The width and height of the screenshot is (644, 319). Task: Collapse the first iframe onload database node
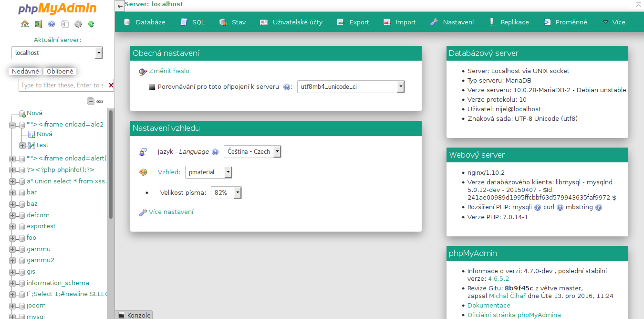click(12, 125)
